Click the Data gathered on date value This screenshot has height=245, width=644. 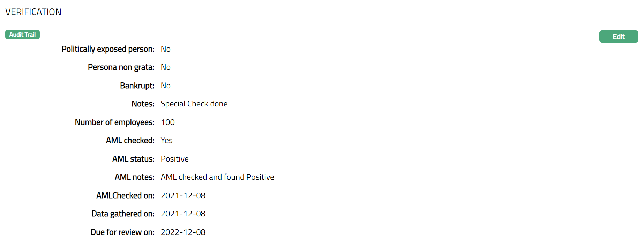(x=183, y=214)
